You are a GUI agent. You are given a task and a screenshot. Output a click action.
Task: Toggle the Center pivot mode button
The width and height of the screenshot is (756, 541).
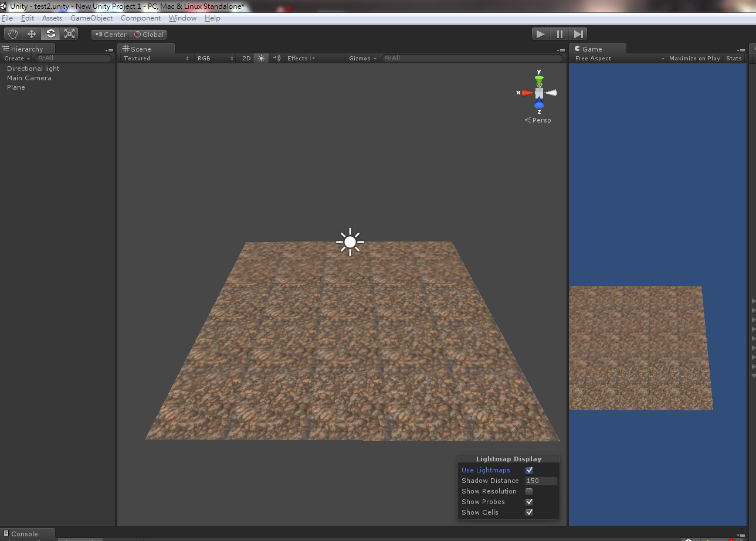pyautogui.click(x=110, y=35)
